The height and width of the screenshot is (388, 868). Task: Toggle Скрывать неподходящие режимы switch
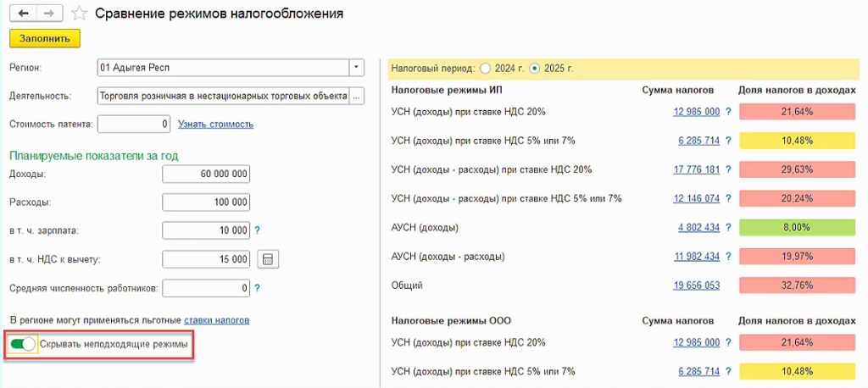[x=23, y=344]
